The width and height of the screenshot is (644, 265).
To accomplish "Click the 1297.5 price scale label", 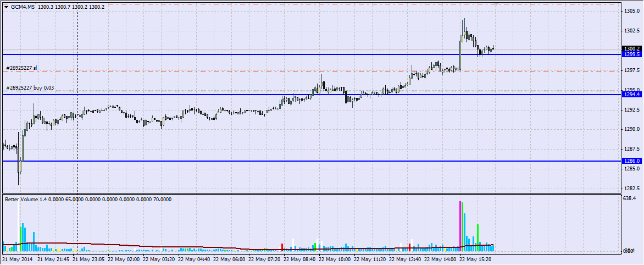I will tap(632, 70).
